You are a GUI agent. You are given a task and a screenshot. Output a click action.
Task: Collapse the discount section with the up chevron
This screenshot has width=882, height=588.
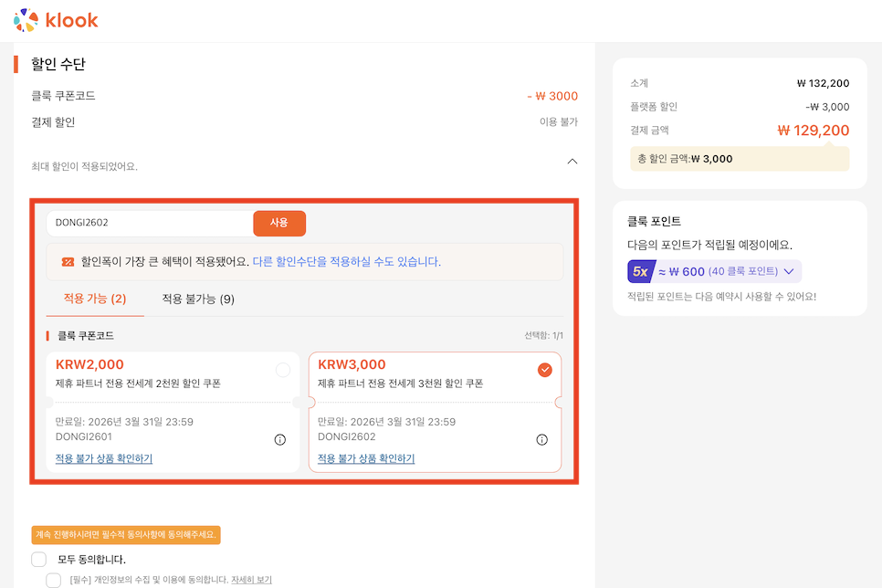coord(572,162)
